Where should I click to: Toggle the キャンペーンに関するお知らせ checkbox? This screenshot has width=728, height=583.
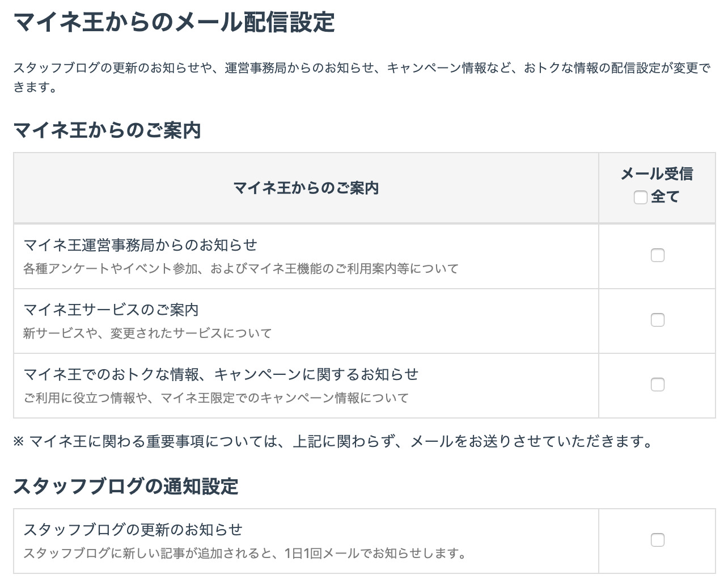(x=657, y=385)
